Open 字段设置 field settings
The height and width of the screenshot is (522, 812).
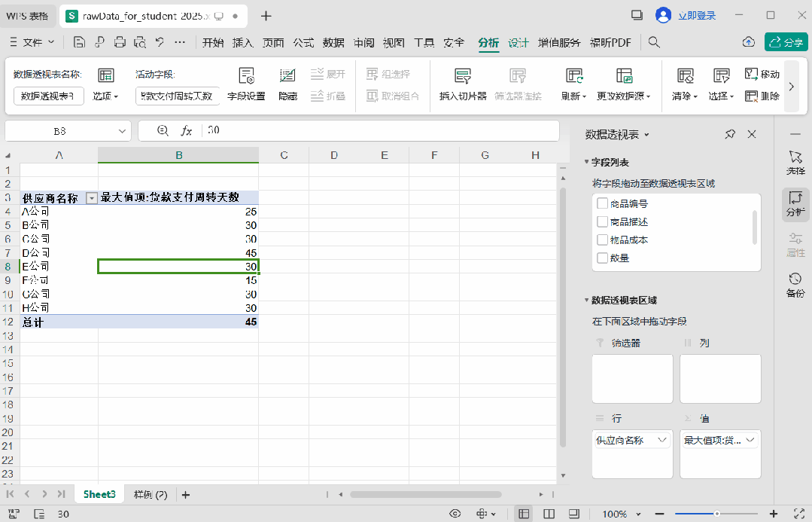tap(247, 84)
